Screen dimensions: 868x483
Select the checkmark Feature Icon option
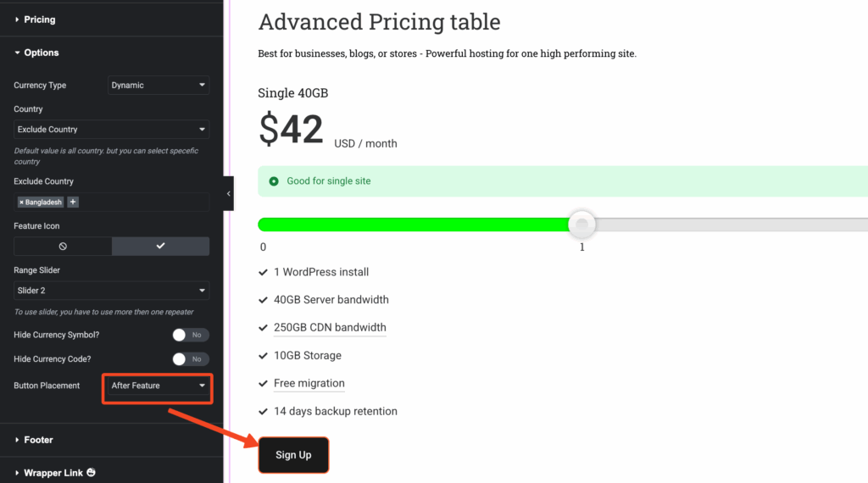tap(160, 246)
